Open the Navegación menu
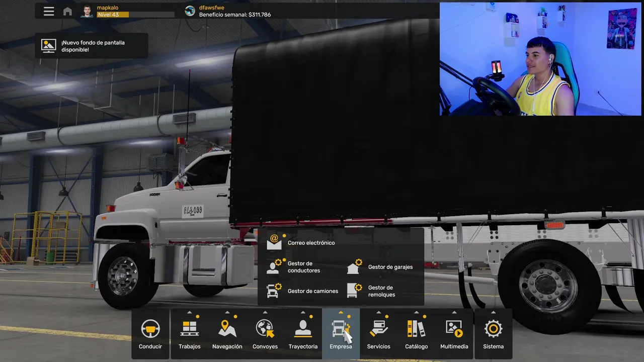This screenshot has height=362, width=644. pyautogui.click(x=227, y=334)
